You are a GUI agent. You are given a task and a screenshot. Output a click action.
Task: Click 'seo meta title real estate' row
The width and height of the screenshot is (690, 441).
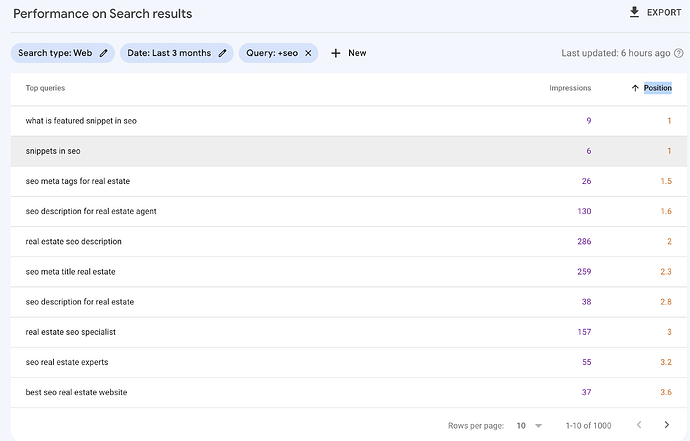pyautogui.click(x=71, y=271)
